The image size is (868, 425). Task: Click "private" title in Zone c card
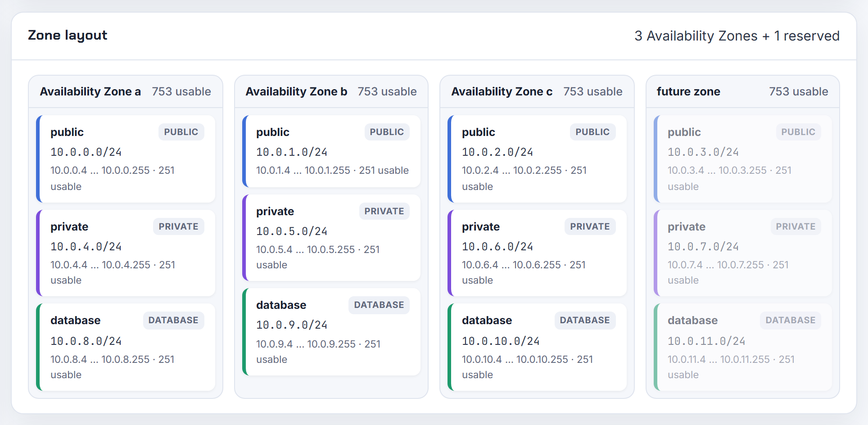(481, 226)
